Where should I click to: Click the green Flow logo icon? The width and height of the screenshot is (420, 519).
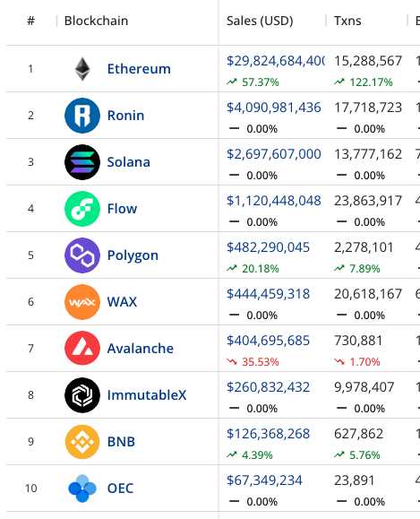tap(82, 209)
